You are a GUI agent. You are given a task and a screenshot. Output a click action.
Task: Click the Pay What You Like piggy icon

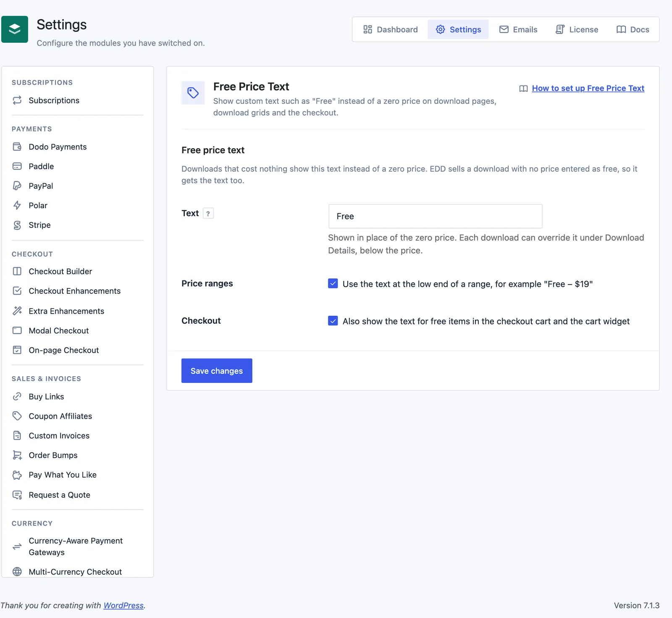[17, 475]
